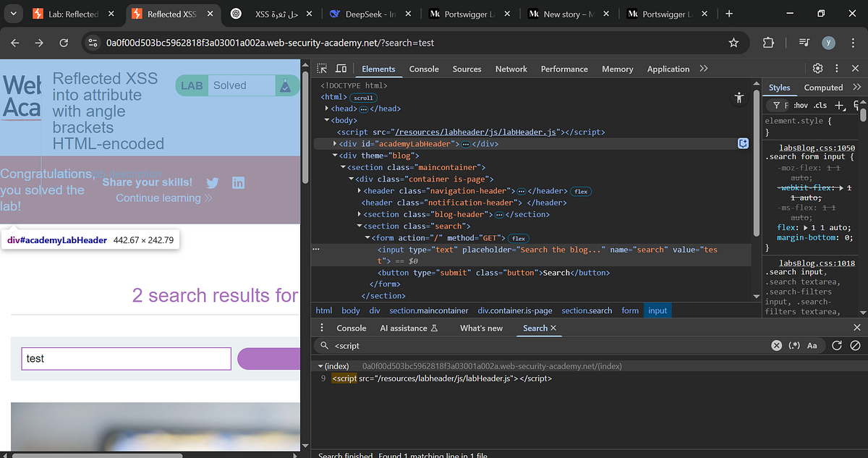This screenshot has height=458, width=868.
Task: Expand the head element node
Action: point(327,109)
